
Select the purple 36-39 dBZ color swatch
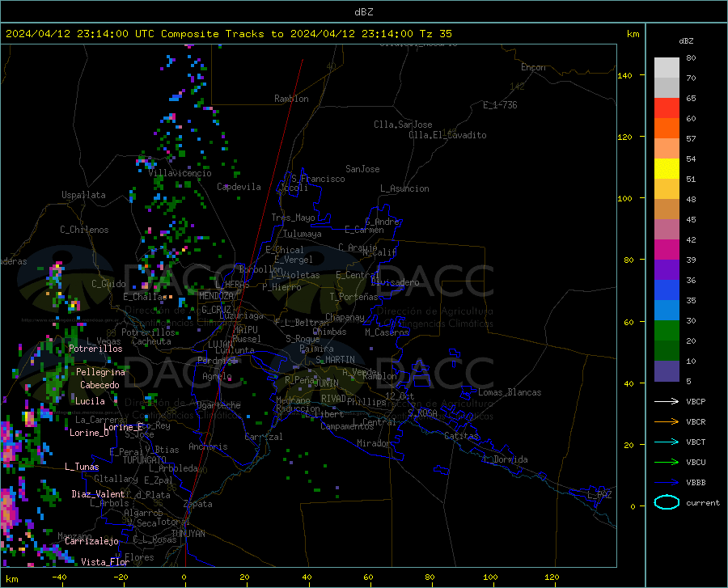click(x=667, y=270)
